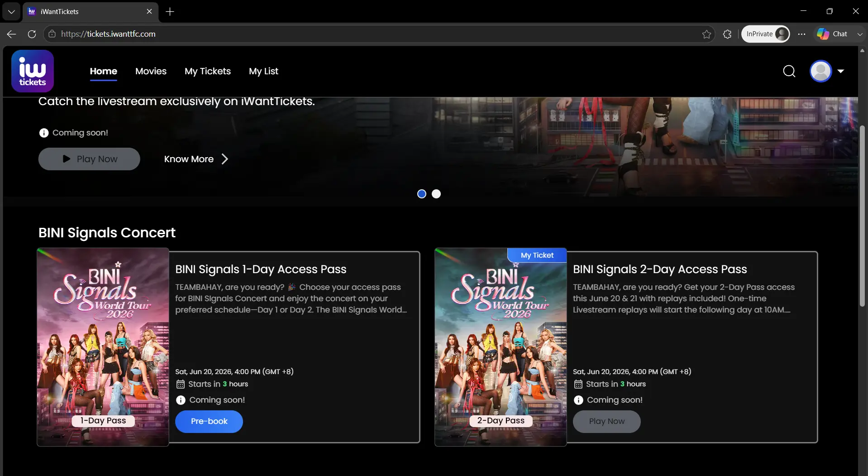The width and height of the screenshot is (868, 476).
Task: Click the 1-Day Access Pass description text
Action: 291,298
